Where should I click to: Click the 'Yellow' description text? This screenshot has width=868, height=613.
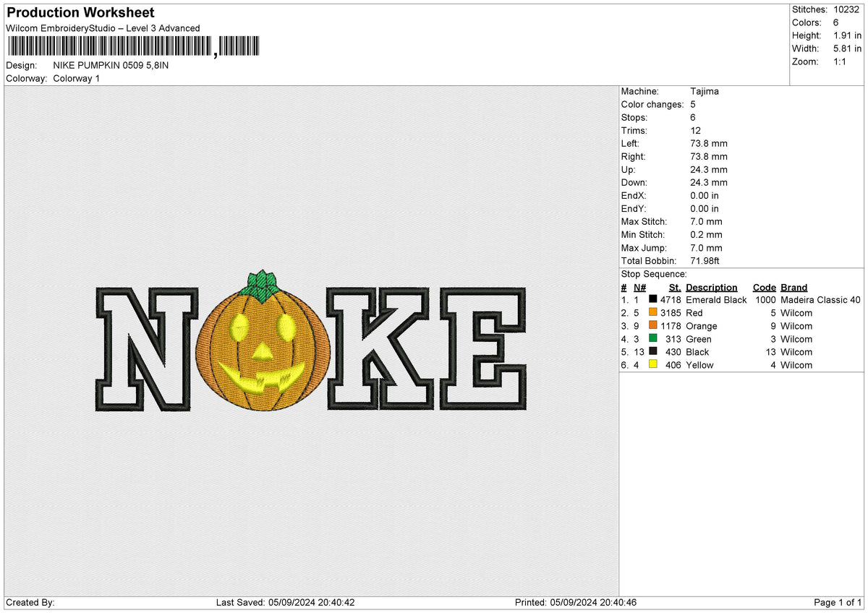699,364
